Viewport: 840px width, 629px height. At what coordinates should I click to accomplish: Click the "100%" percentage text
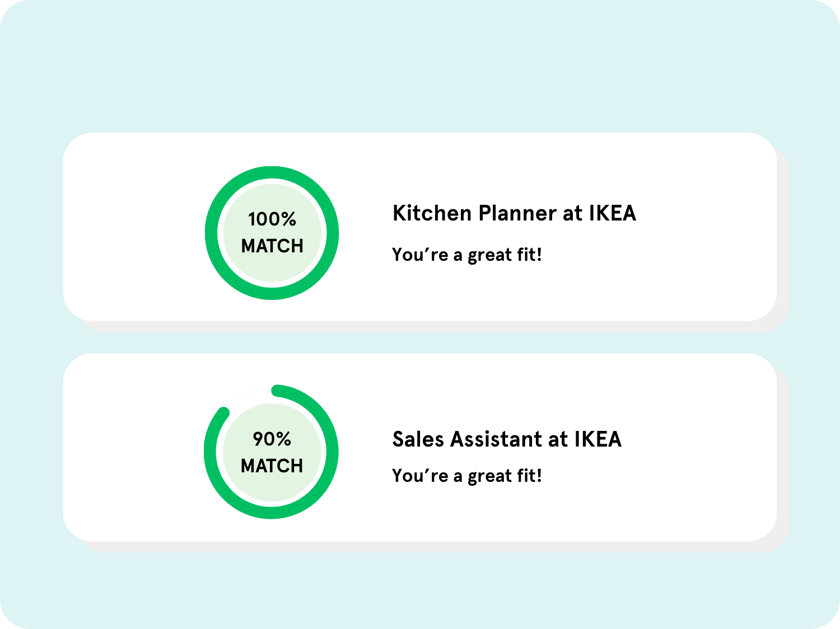point(272,219)
